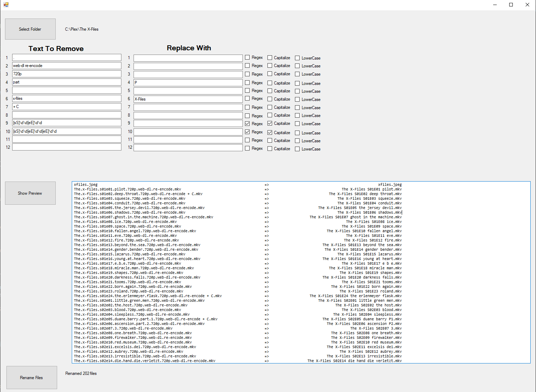Enable Capitalize checkbox for row 1
The height and width of the screenshot is (392, 536).
pos(270,57)
